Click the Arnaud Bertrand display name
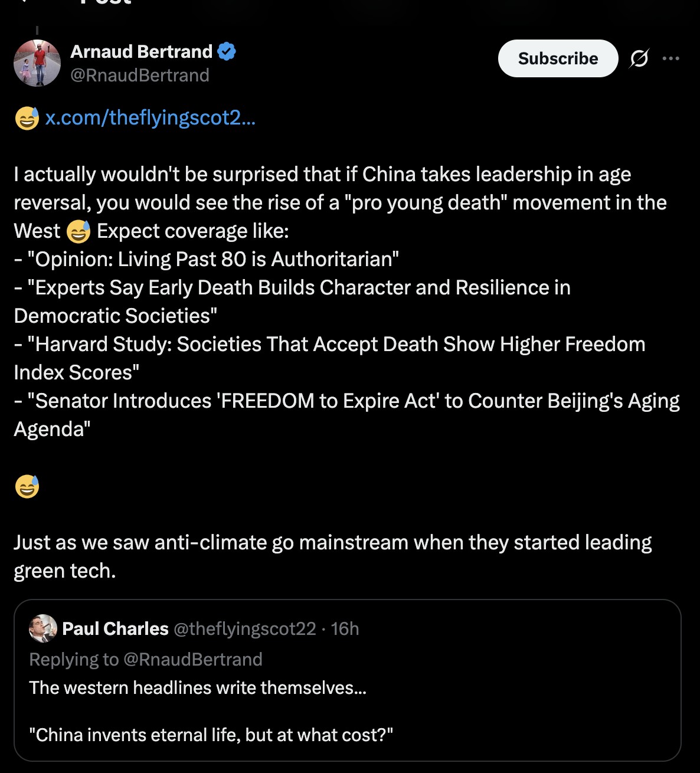 [x=141, y=52]
